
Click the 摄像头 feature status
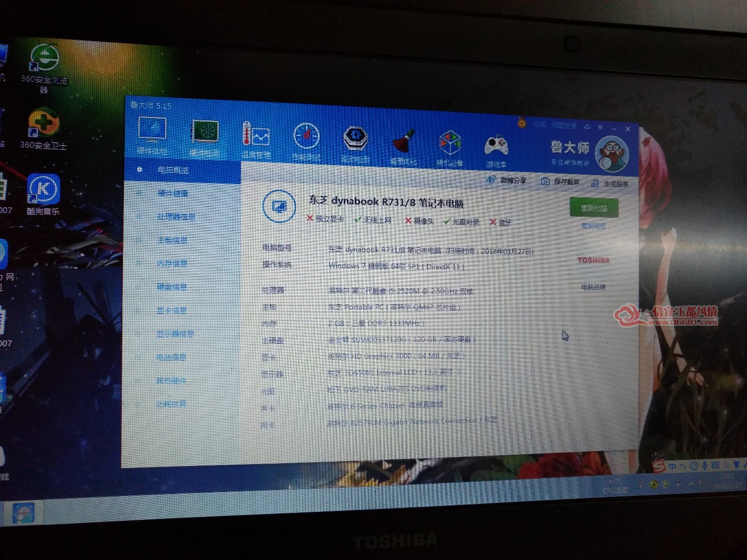(x=419, y=221)
